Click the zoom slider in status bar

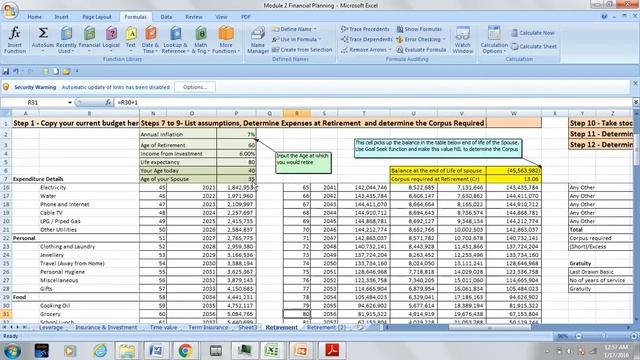(x=604, y=336)
